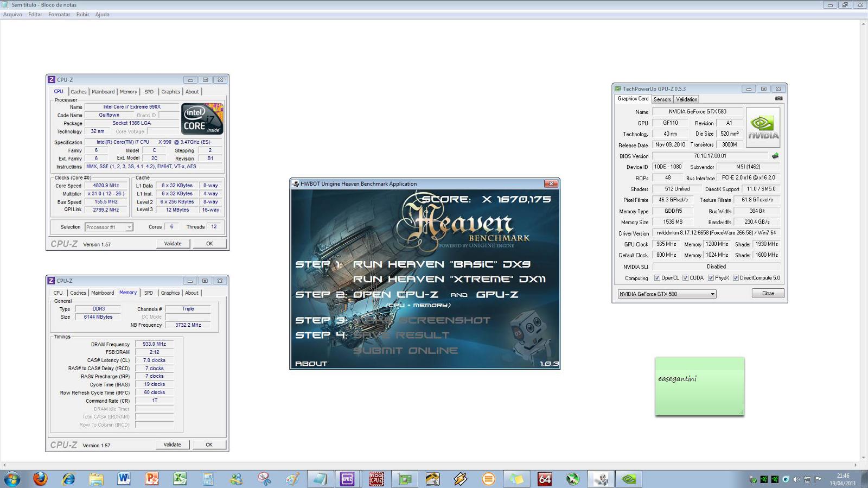The height and width of the screenshot is (488, 868).
Task: Open Caches tab in top CPU-Z window
Action: point(79,92)
